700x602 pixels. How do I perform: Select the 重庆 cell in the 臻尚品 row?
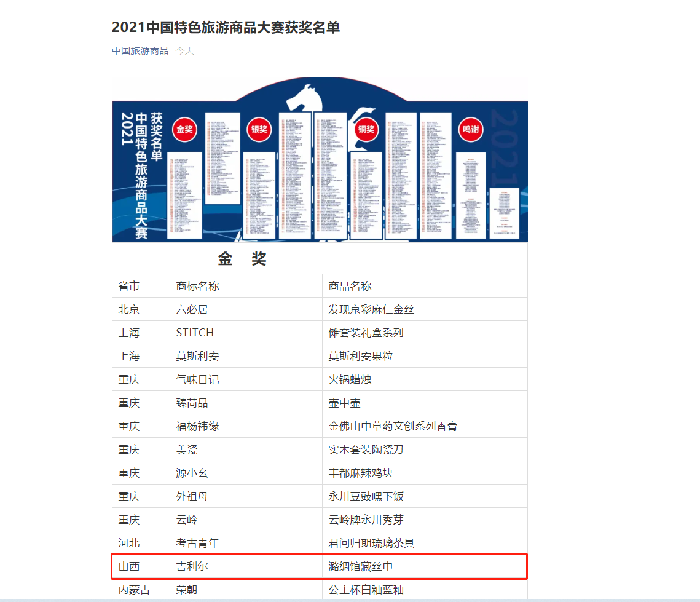(x=141, y=403)
